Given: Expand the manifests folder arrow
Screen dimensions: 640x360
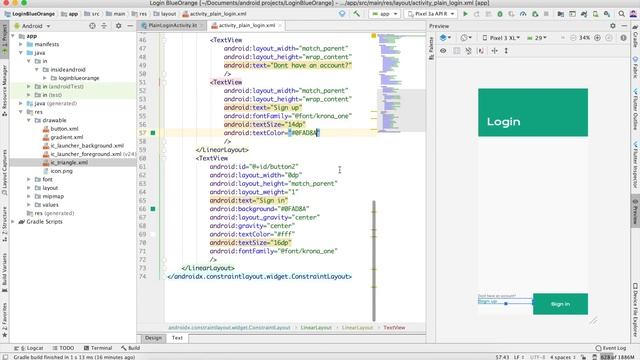Looking at the screenshot, I should tap(20, 44).
